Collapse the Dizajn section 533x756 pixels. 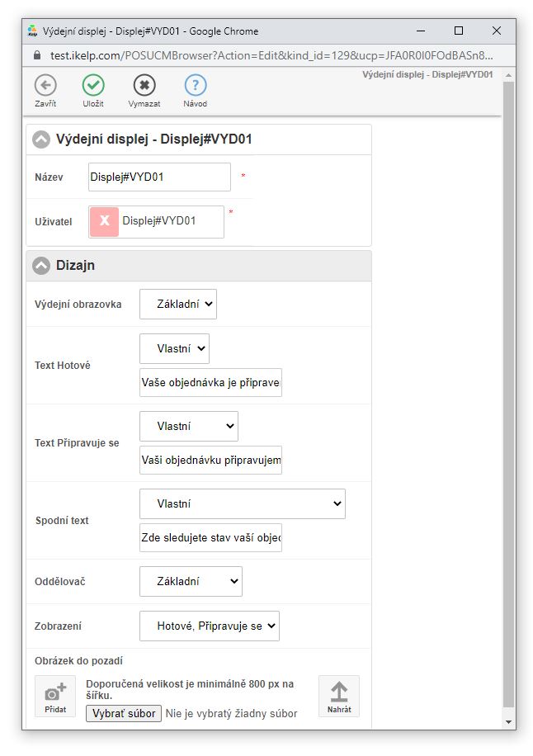click(x=41, y=266)
